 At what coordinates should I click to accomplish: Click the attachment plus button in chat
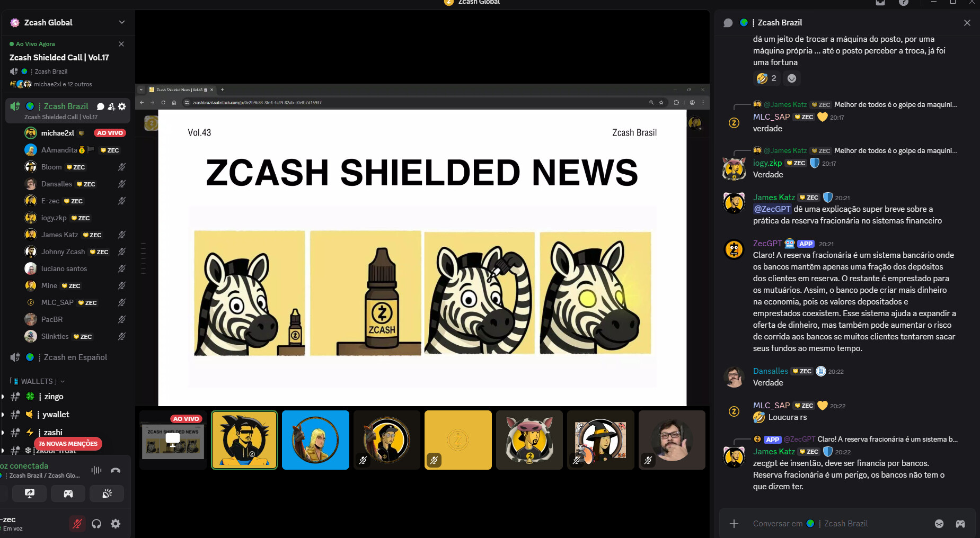pos(734,524)
